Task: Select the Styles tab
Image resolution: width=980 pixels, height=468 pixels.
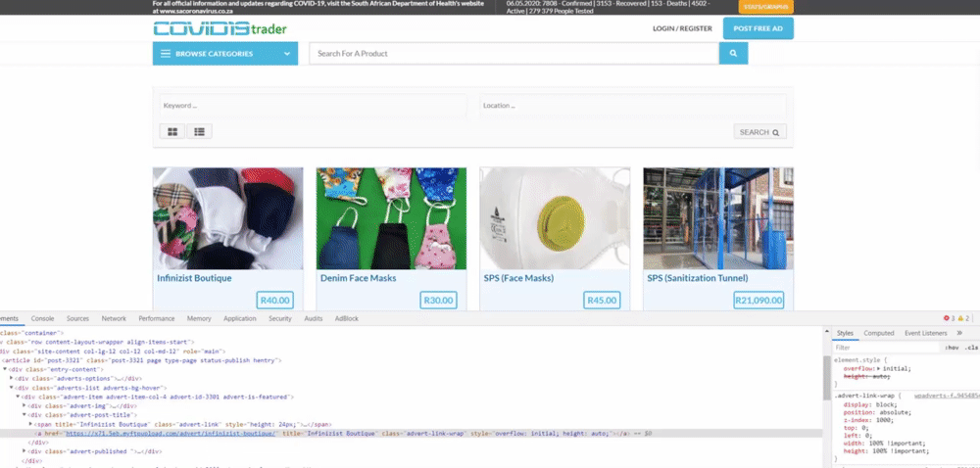Action: pos(845,333)
